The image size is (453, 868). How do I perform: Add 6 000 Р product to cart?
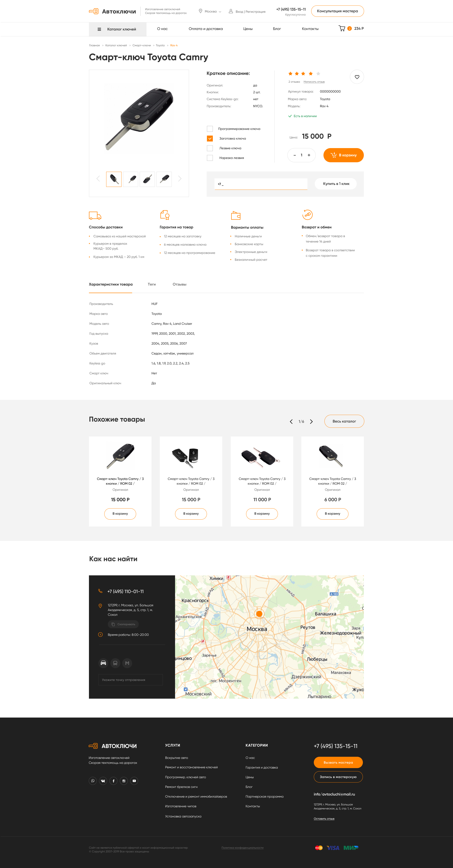pos(332,514)
